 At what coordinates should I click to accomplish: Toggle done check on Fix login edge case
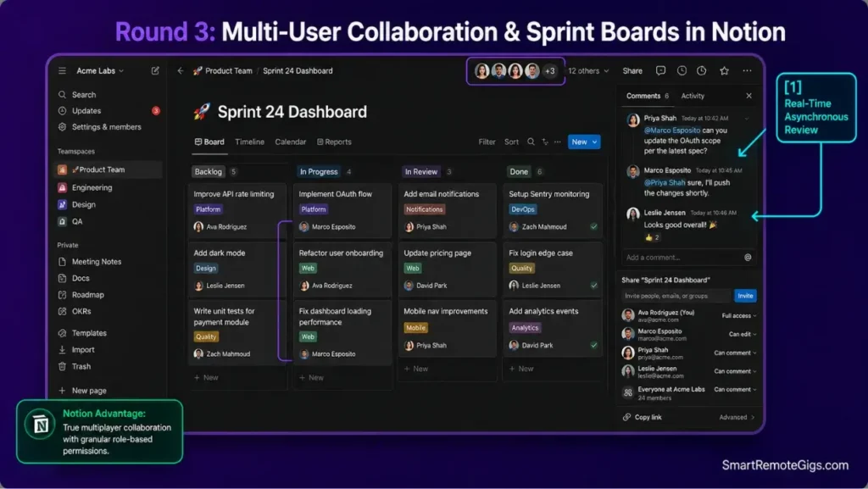(594, 286)
